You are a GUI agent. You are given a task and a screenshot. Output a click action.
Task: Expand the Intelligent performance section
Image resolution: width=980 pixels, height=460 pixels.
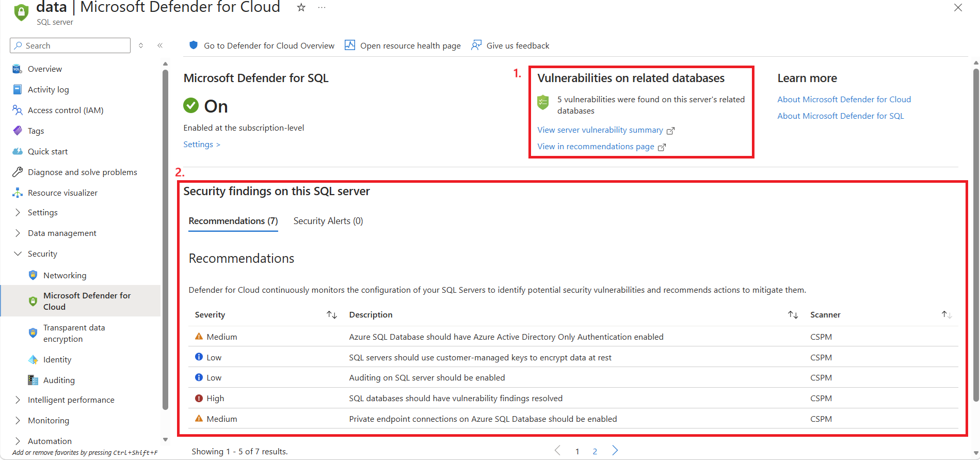tap(18, 400)
